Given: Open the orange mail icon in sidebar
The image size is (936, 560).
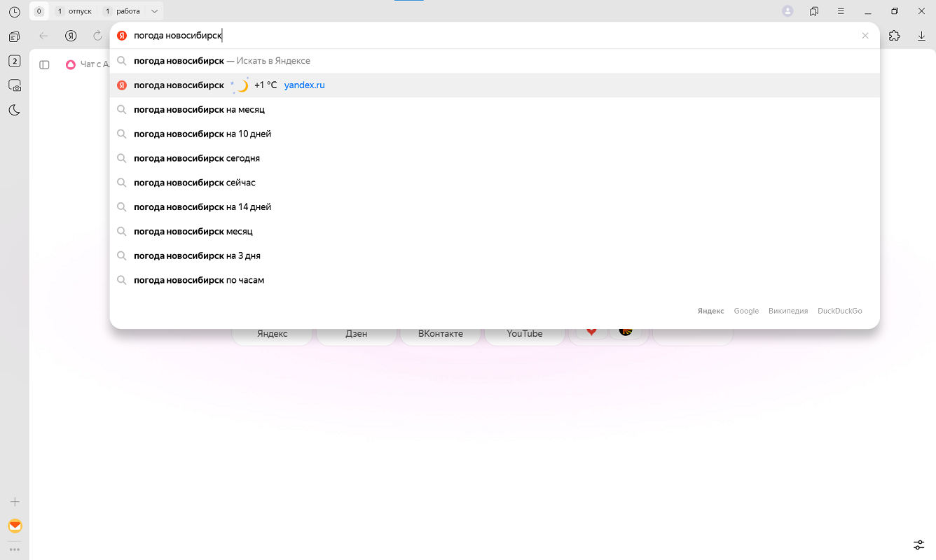Looking at the screenshot, I should coord(14,526).
